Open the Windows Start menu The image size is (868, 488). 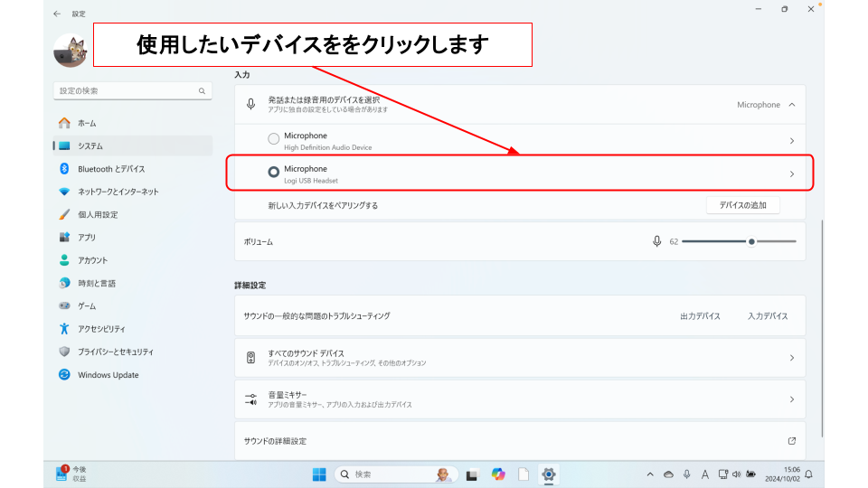(319, 474)
